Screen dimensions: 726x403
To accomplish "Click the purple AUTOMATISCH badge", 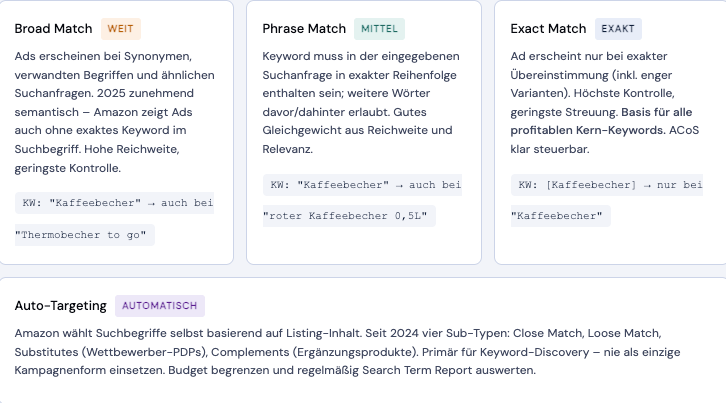I will (x=160, y=306).
